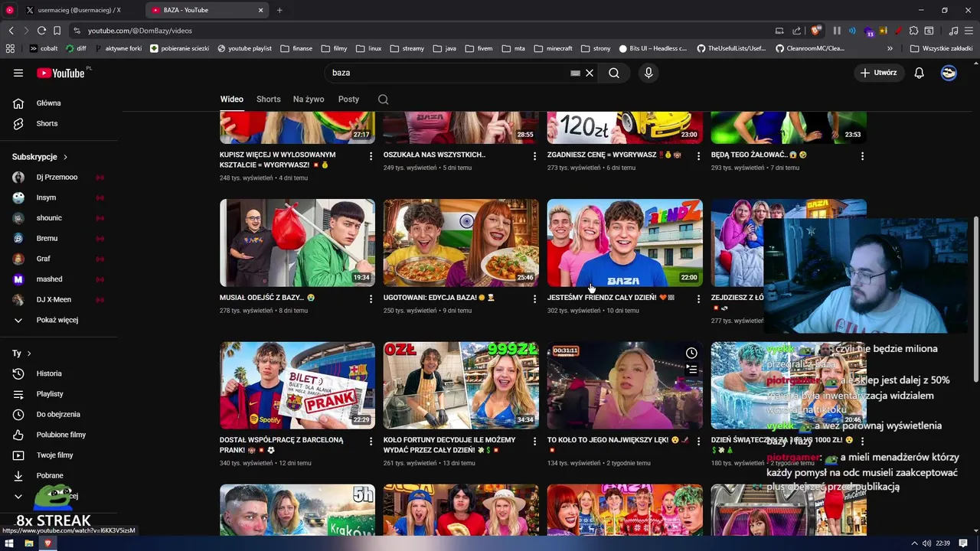Open more options for BĘDĄ TEGO ŻAŁOWAĆ video
Viewport: 980px width, 551px height.
[862, 155]
